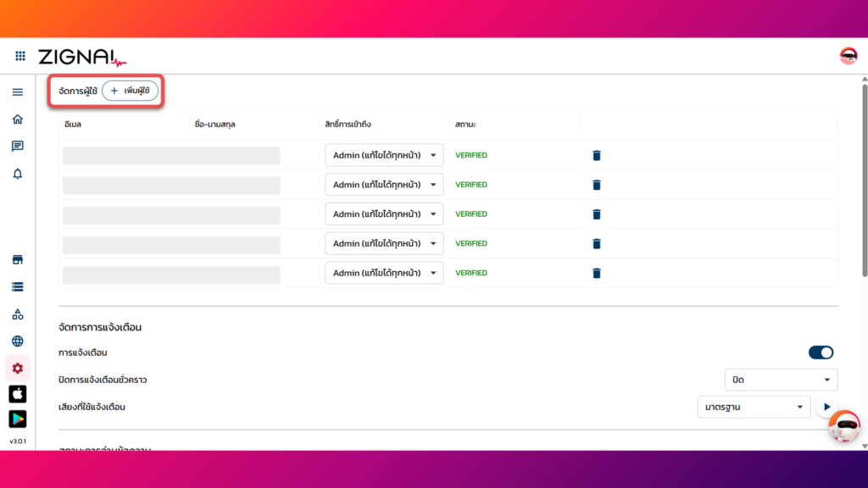Open notifications bell in sidebar

pyautogui.click(x=17, y=174)
